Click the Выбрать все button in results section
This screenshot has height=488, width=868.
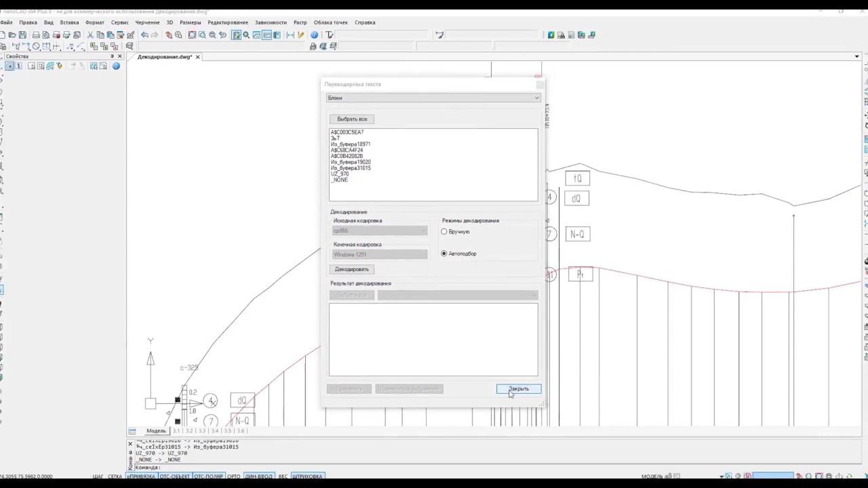coord(352,295)
